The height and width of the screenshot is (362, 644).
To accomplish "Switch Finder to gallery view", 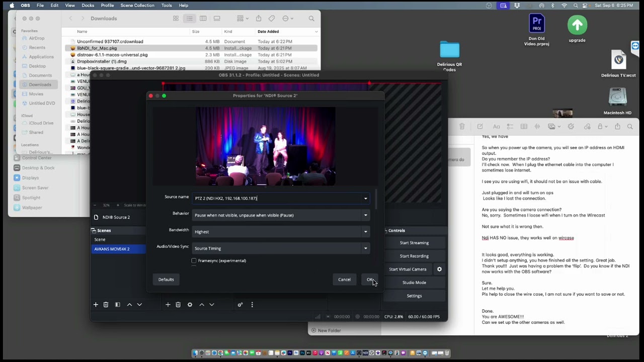I will click(x=217, y=19).
